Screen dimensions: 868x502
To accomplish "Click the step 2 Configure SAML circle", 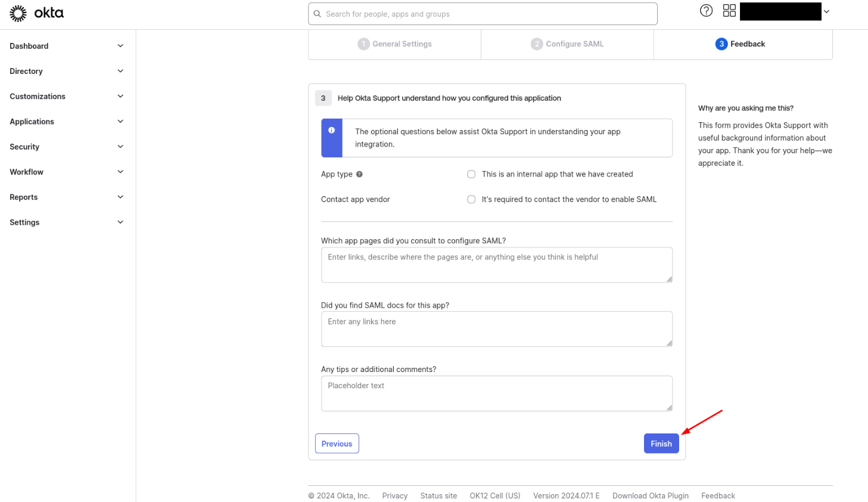I will point(537,44).
